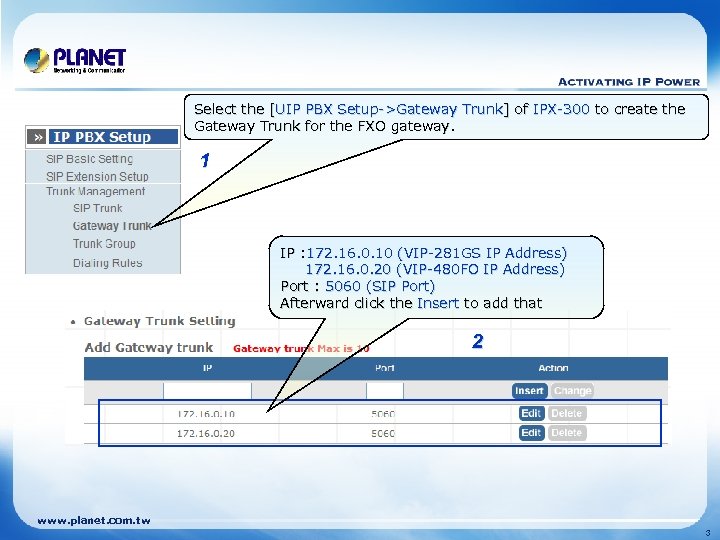Open the www.planet.com.tw link
The height and width of the screenshot is (540, 720).
94,521
